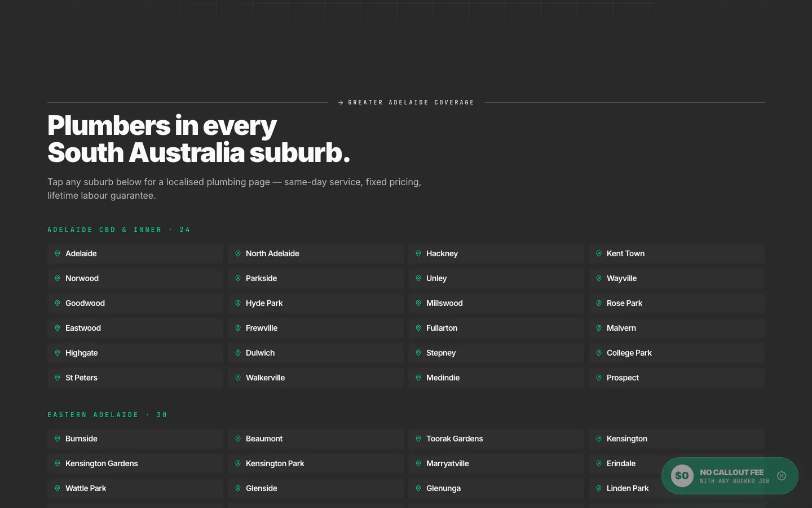This screenshot has height=508, width=812.
Task: Click the discount tag icon in banner
Action: [782, 476]
